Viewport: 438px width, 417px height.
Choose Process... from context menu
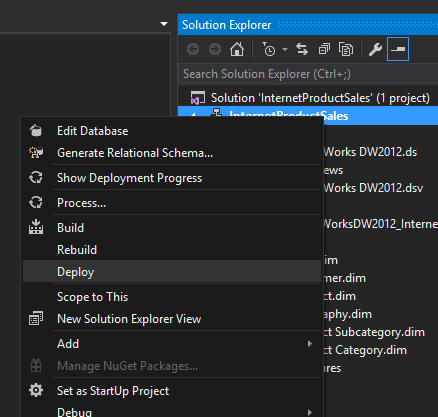172,203
